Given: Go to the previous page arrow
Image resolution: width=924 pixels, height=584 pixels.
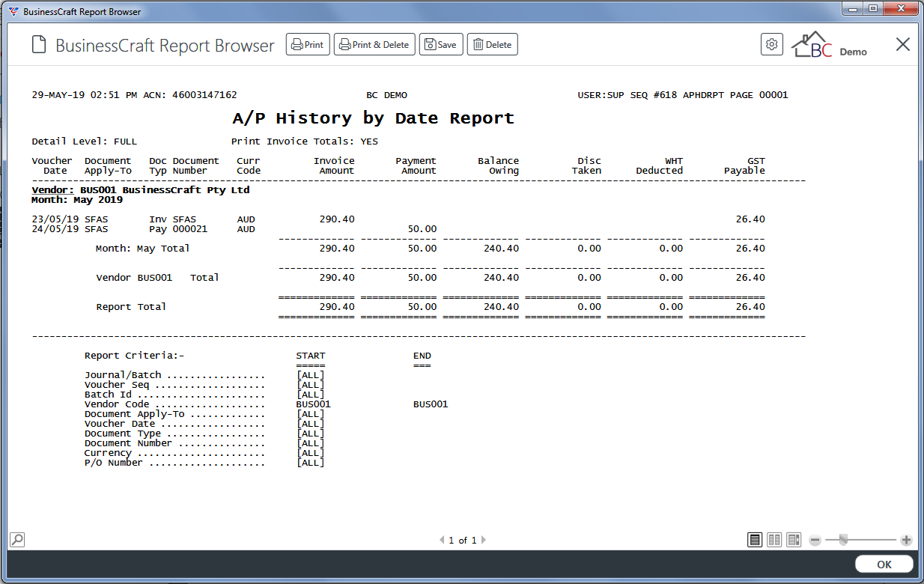Looking at the screenshot, I should 441,540.
